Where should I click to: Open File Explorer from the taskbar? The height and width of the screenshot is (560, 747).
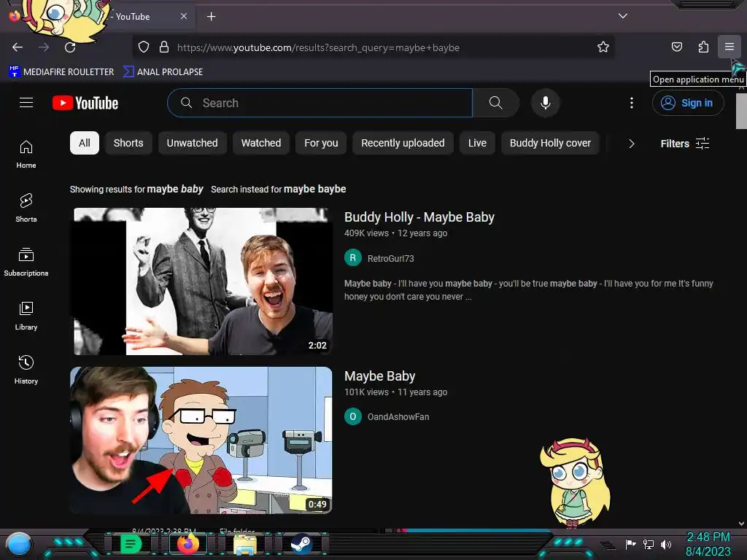coord(245,544)
